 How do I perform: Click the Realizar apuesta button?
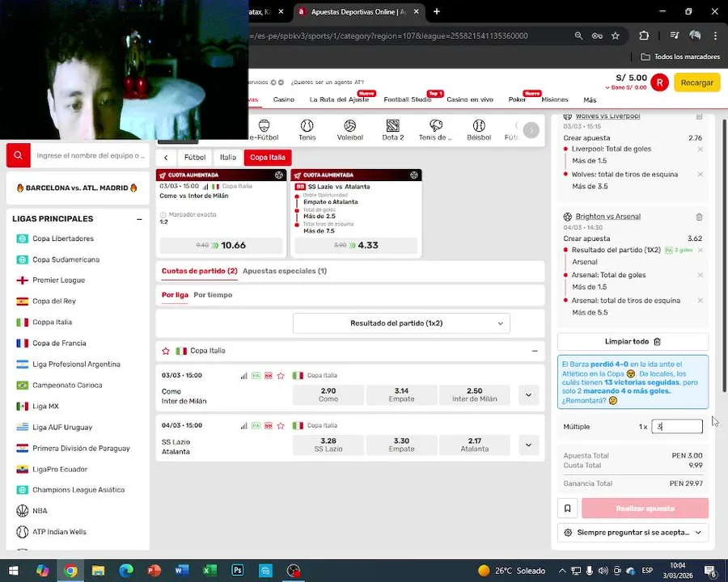645,508
